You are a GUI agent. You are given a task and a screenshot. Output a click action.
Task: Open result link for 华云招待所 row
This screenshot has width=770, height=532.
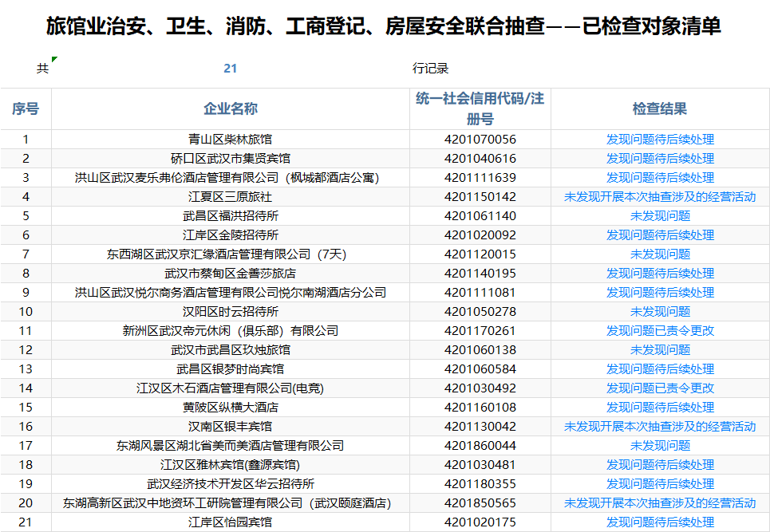click(660, 484)
